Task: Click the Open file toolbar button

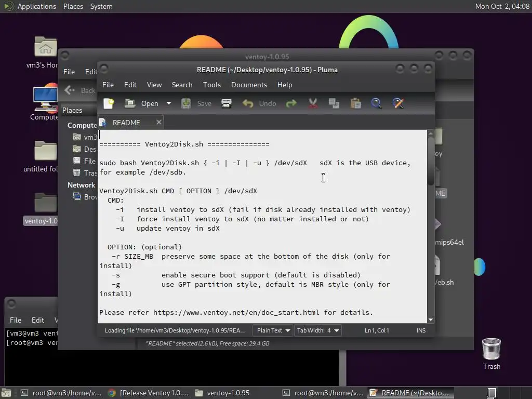Action: pyautogui.click(x=141, y=103)
